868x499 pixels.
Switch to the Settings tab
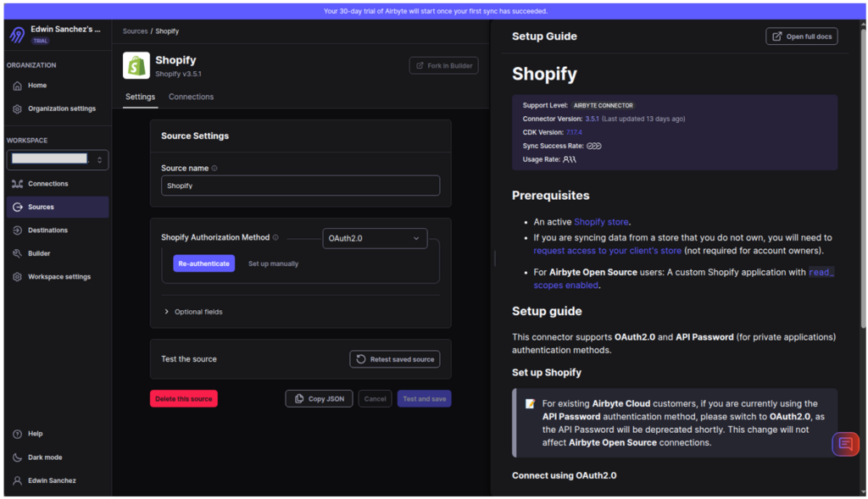(140, 97)
